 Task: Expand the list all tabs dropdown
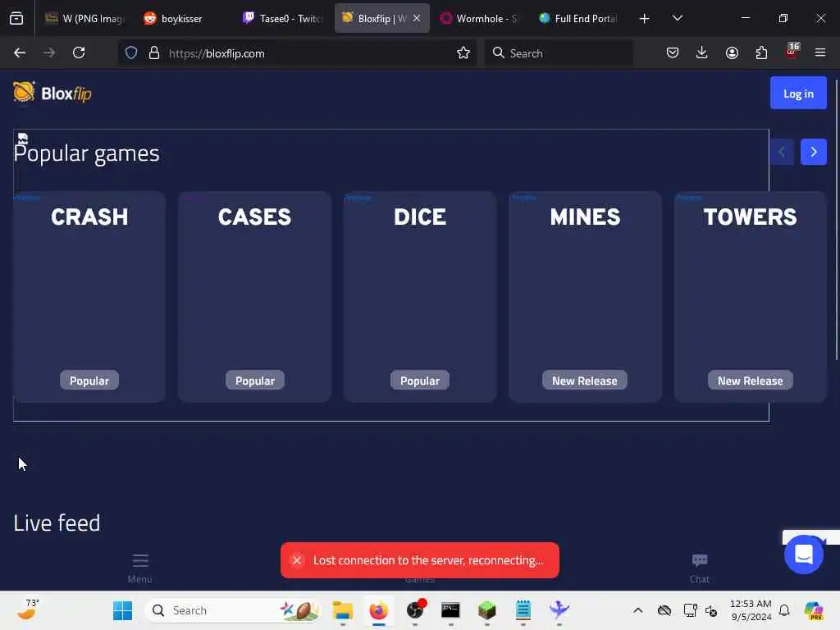(677, 18)
